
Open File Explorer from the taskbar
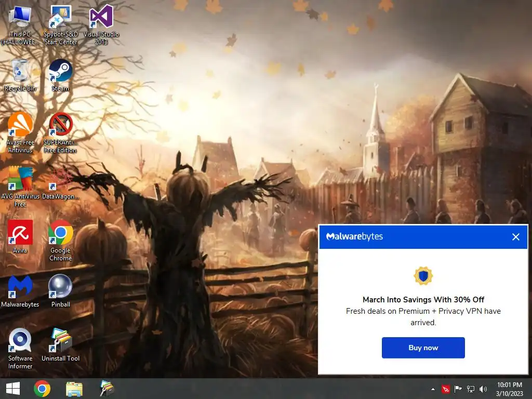tap(74, 389)
